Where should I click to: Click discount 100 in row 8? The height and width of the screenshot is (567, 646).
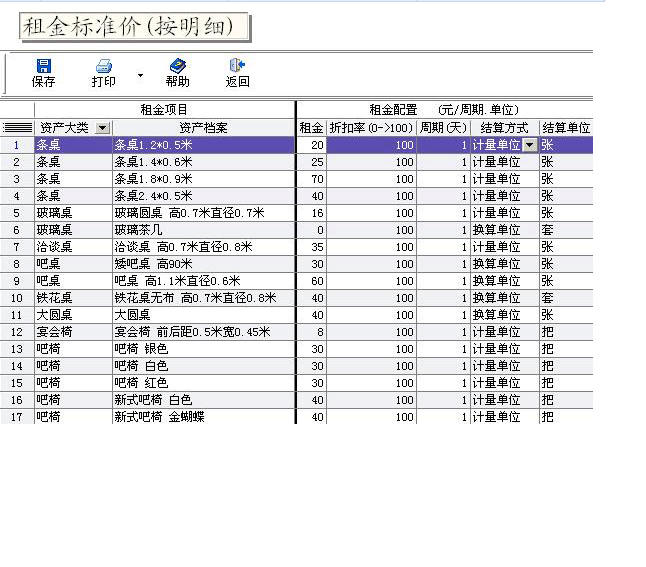click(372, 264)
